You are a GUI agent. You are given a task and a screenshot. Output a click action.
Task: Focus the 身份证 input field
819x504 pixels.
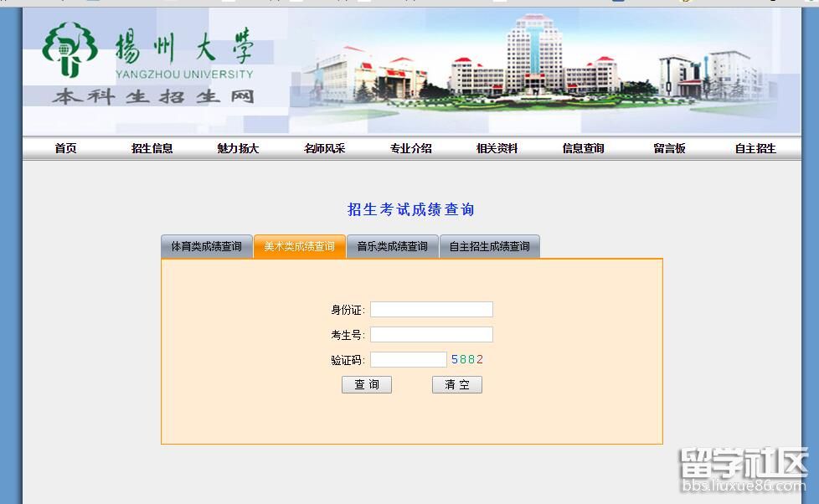431,309
